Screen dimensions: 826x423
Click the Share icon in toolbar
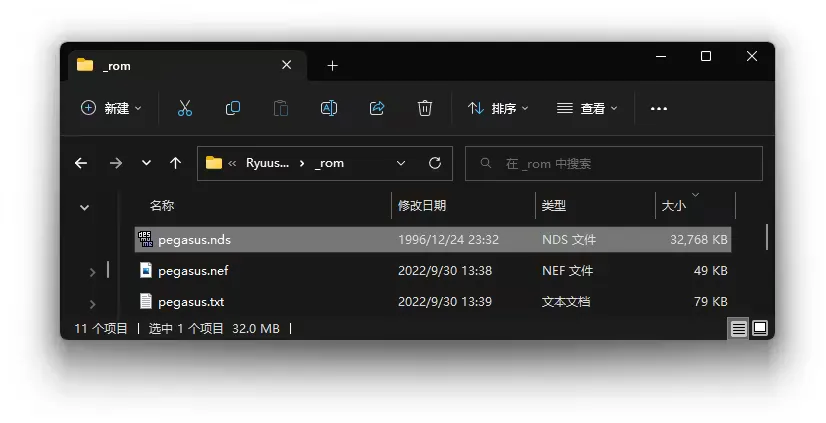tap(377, 108)
